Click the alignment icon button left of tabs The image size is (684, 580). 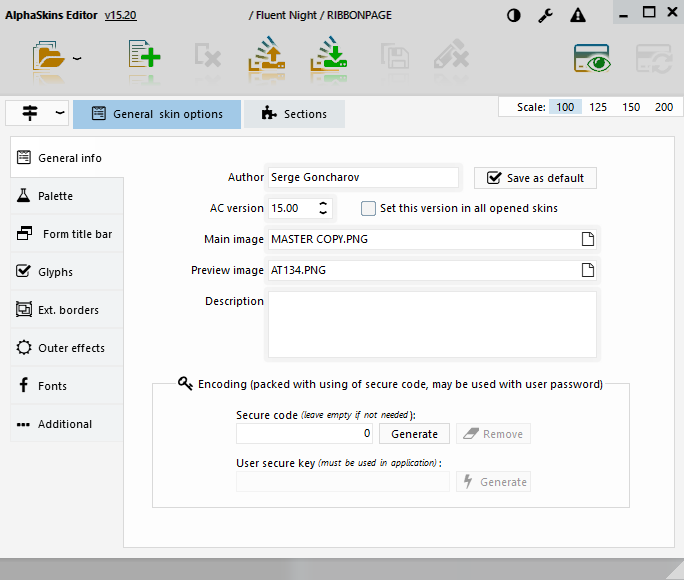click(x=30, y=113)
